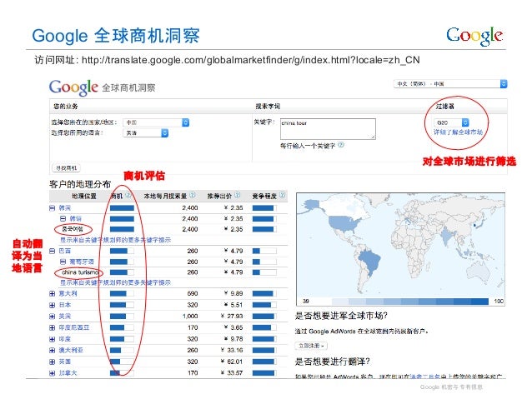Click the suggested bid ¥ 33.16
The width and height of the screenshot is (532, 399).
[x=232, y=350]
